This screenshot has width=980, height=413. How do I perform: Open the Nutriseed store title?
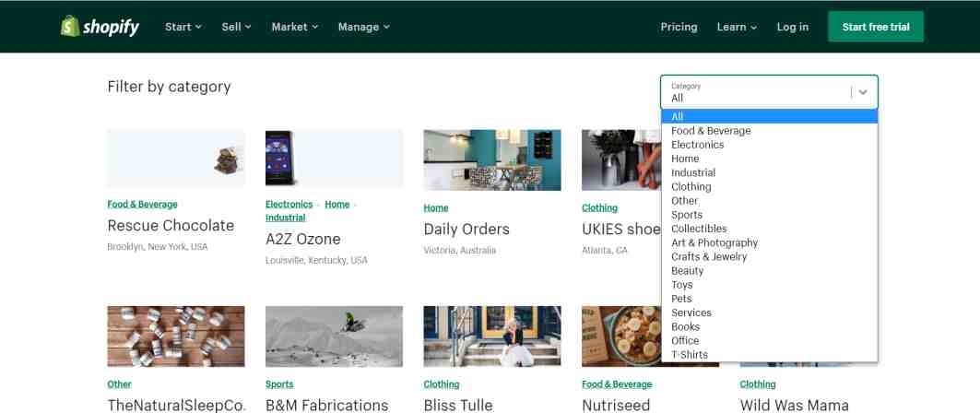[x=616, y=405]
